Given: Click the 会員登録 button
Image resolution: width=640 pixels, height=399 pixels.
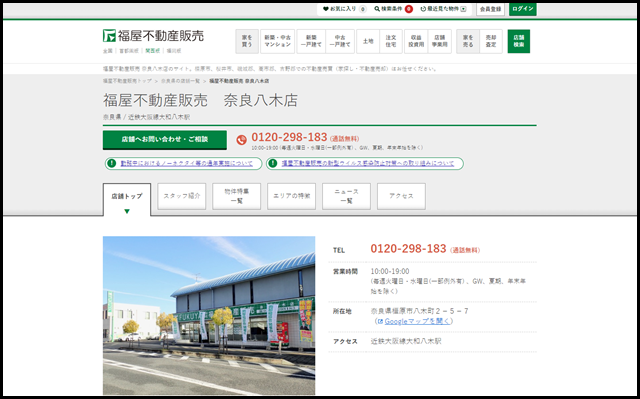Looking at the screenshot, I should pyautogui.click(x=490, y=9).
